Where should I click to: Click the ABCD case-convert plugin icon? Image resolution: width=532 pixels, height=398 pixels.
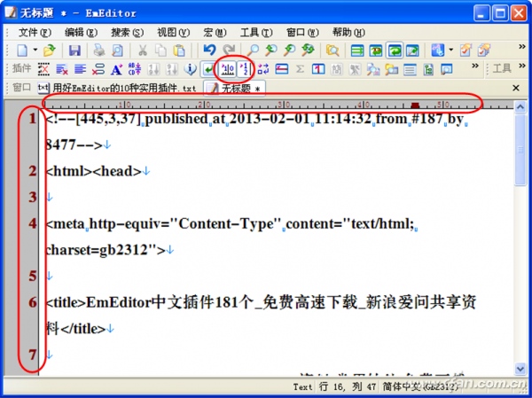[135, 69]
